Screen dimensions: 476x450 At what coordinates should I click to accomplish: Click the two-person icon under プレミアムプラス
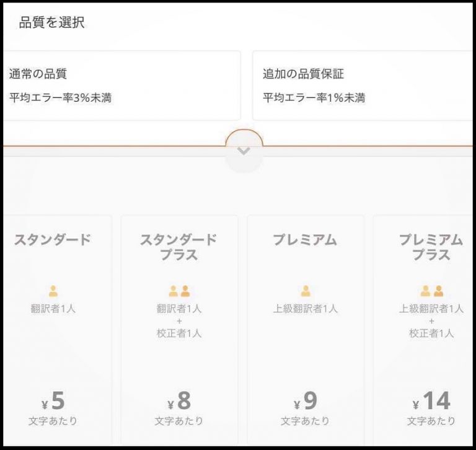(x=431, y=291)
